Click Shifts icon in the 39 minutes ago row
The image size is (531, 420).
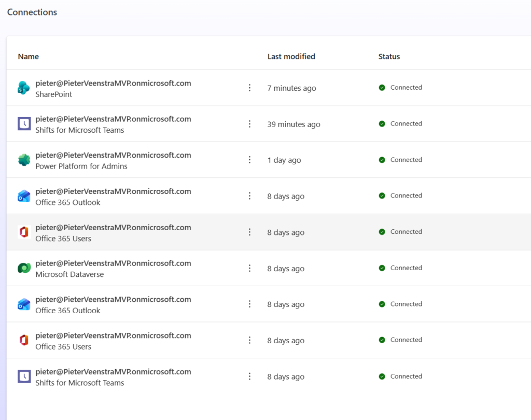point(24,124)
